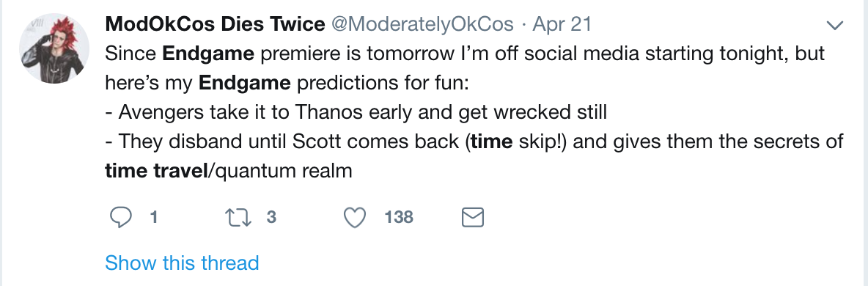
Task: Like the tweet with the heart icon
Action: pyautogui.click(x=355, y=217)
